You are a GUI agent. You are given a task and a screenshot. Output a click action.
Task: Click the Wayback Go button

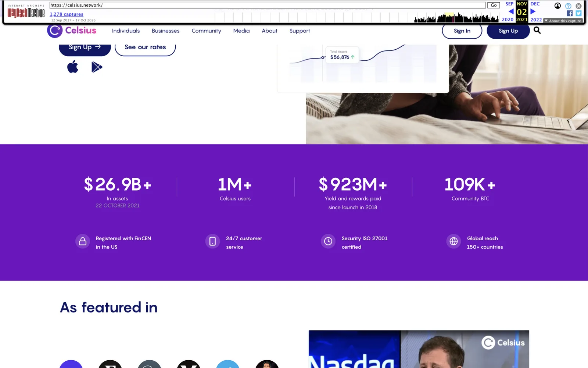pos(494,5)
